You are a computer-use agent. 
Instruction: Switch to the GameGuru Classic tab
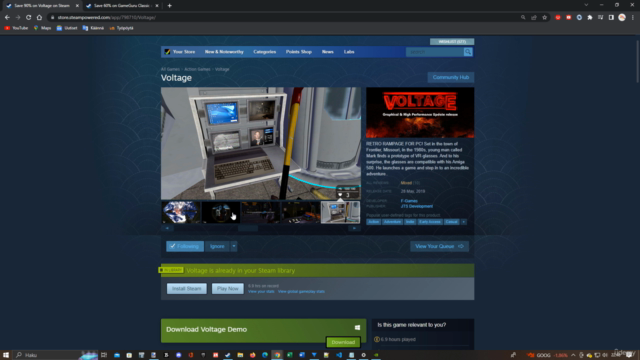[121, 6]
